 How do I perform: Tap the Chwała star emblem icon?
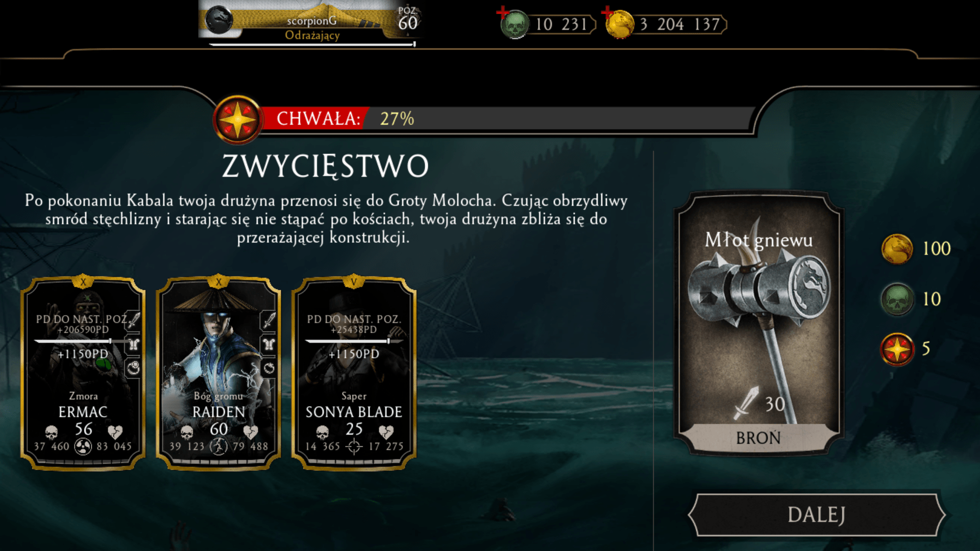[238, 119]
